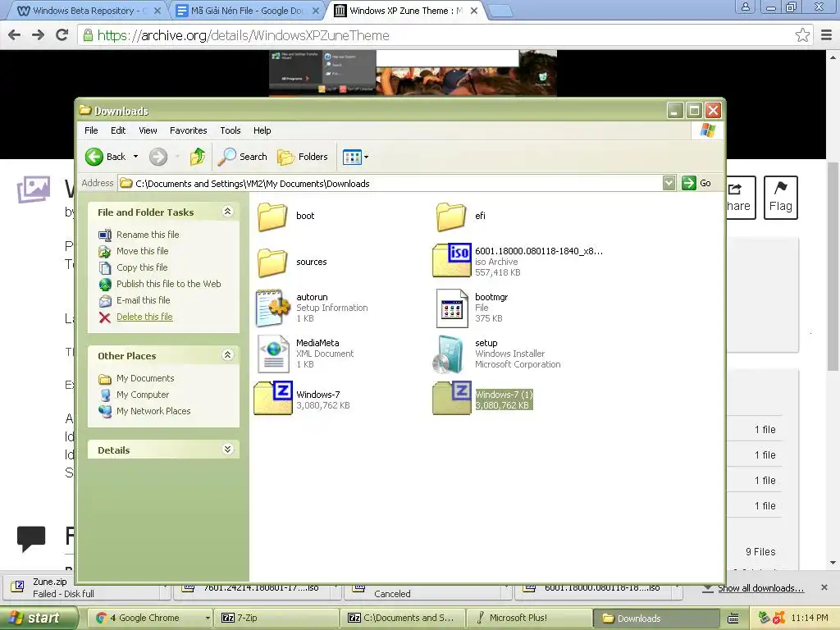
Task: Collapse the Other Places panel
Action: 228,355
